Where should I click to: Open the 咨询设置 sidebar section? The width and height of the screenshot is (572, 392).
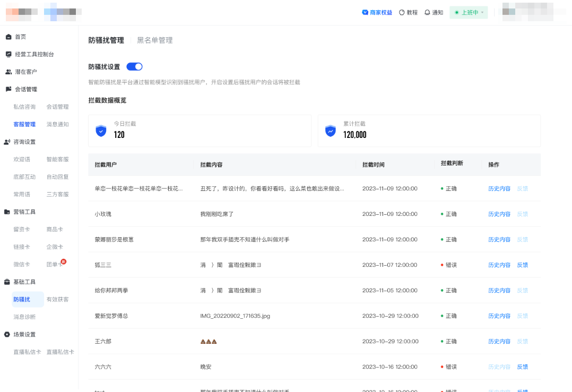click(x=21, y=142)
